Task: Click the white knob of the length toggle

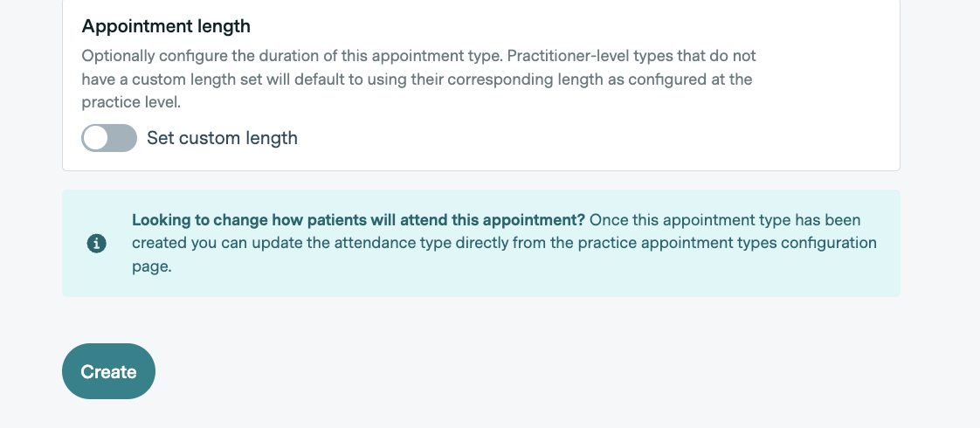Action: coord(96,138)
